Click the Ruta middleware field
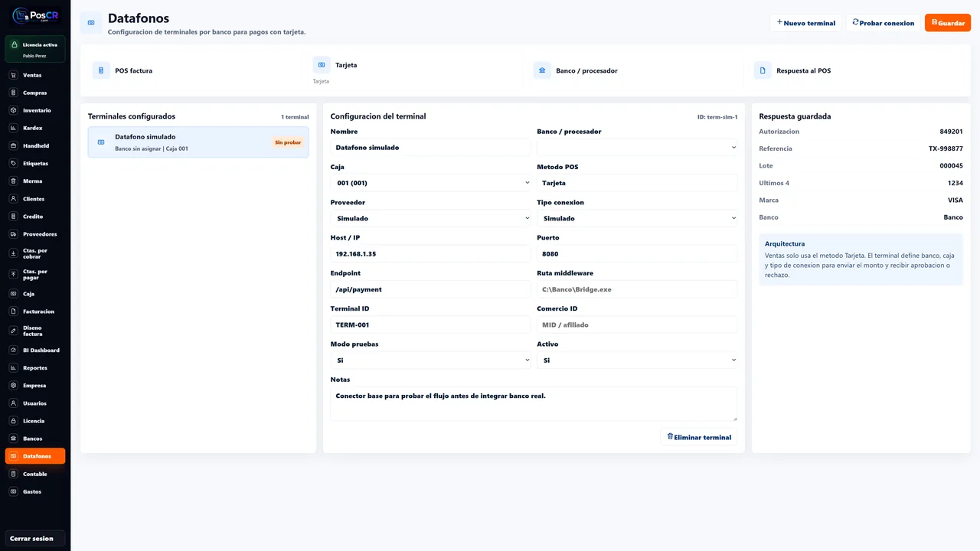Viewport: 980px width, 551px height. [x=637, y=289]
